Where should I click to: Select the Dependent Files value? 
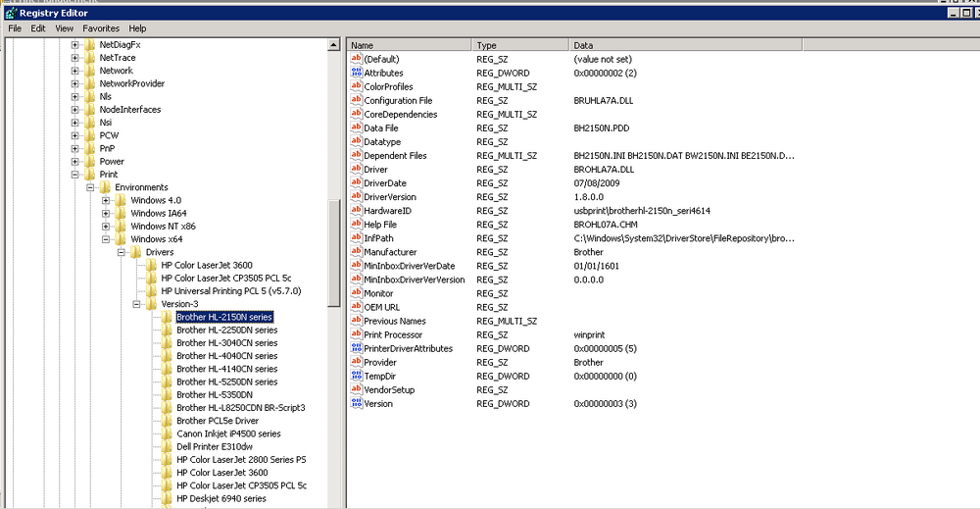point(395,156)
